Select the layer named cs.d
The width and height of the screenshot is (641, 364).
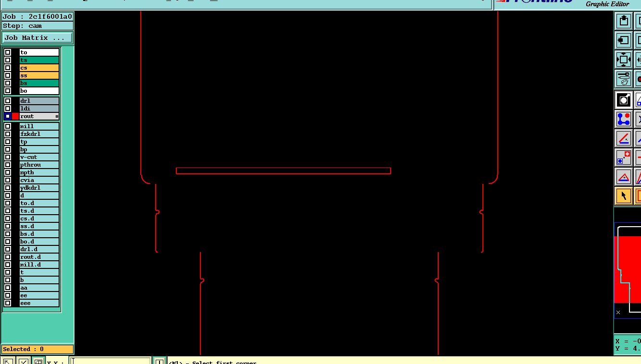[39, 218]
